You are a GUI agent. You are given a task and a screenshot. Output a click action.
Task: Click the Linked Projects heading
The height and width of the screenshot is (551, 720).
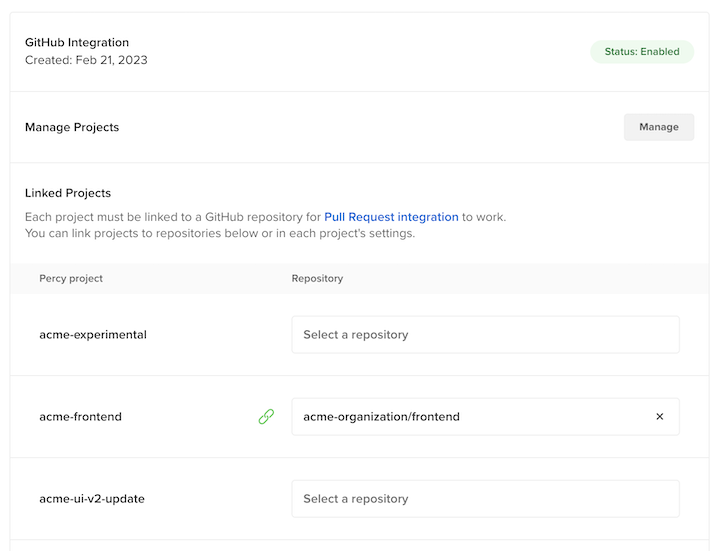tap(68, 193)
